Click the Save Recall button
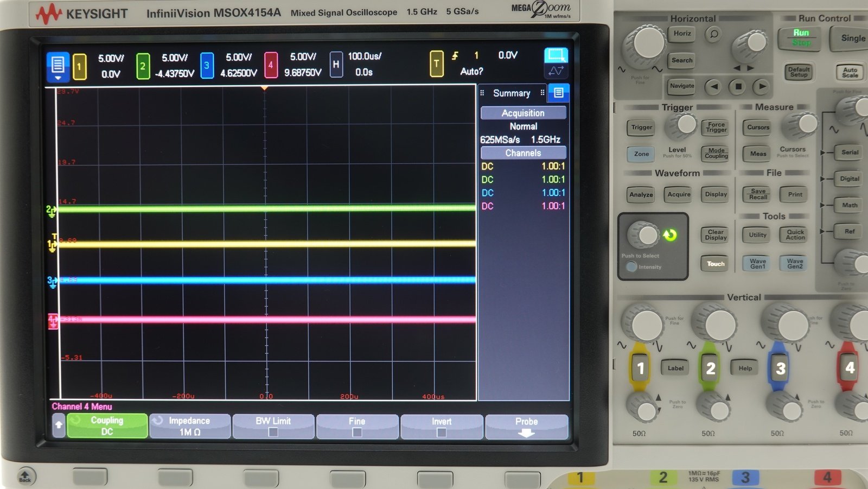 [758, 194]
